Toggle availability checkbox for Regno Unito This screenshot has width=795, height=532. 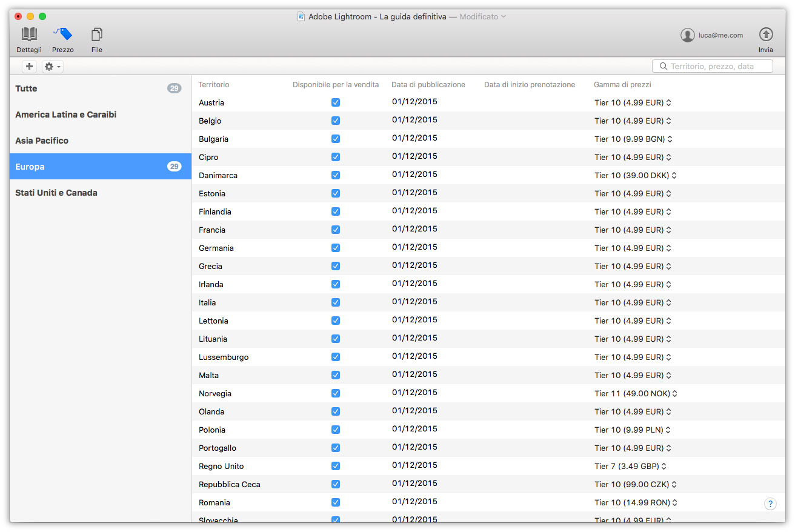[336, 466]
